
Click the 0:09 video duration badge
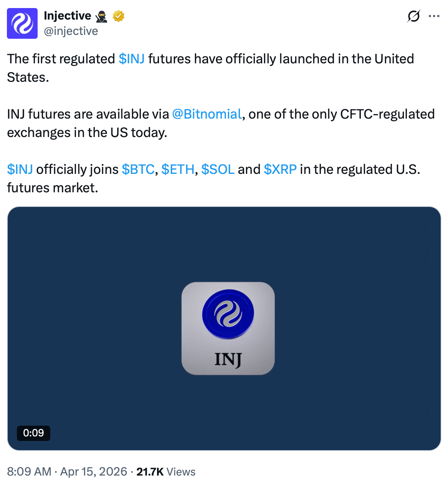(x=34, y=433)
